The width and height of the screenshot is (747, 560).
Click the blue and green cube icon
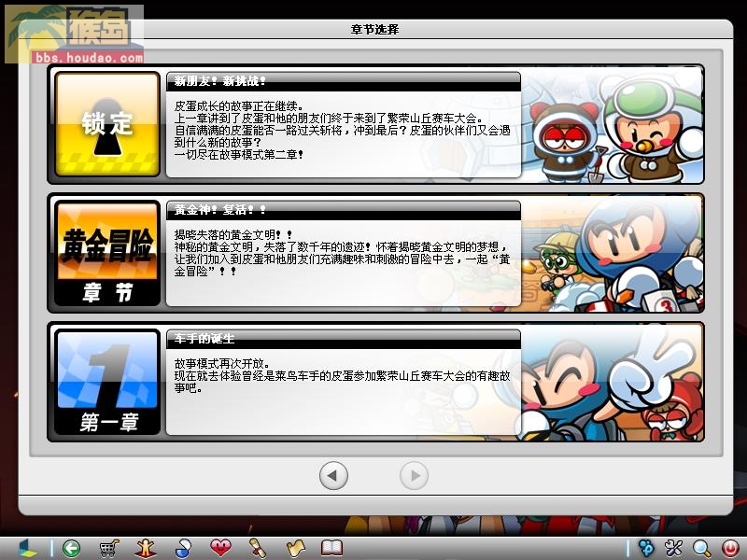coord(27,549)
